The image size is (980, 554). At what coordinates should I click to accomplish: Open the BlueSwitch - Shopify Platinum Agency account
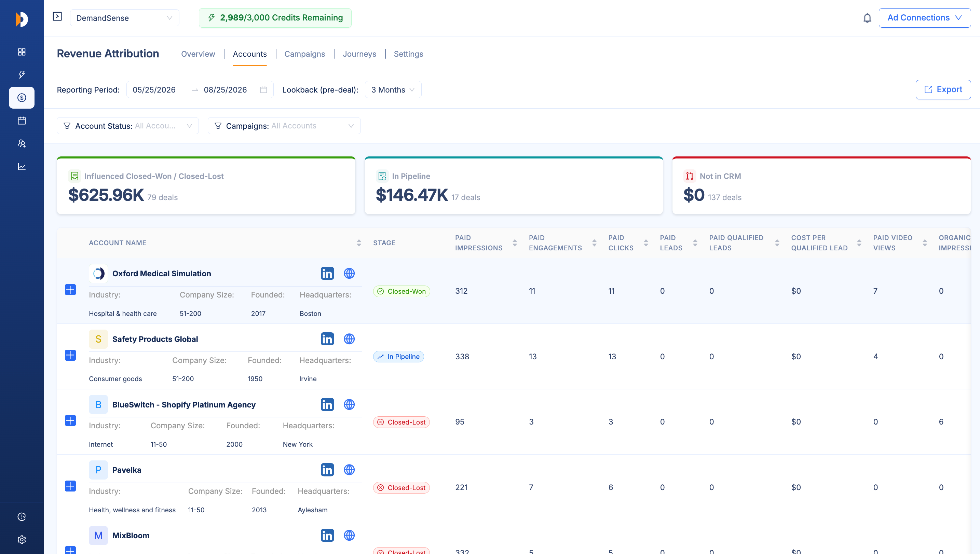coord(184,405)
